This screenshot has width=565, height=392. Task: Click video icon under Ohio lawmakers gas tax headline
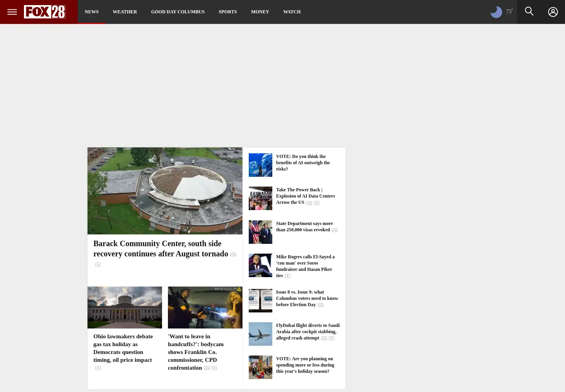[x=98, y=368]
